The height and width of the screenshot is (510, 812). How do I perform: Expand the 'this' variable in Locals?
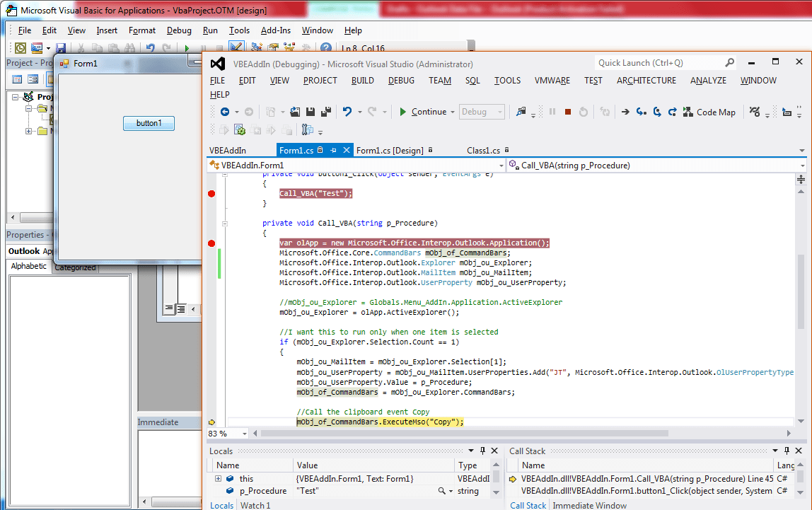(218, 479)
